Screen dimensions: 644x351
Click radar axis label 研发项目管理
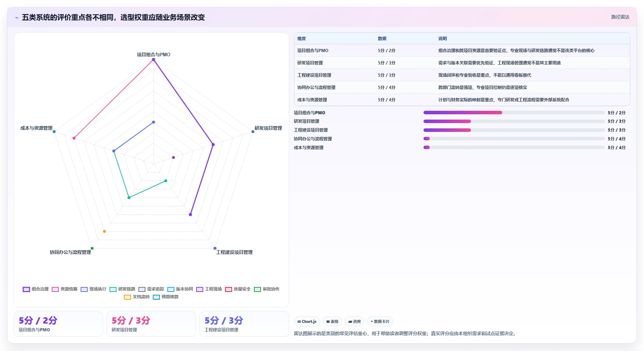click(268, 128)
